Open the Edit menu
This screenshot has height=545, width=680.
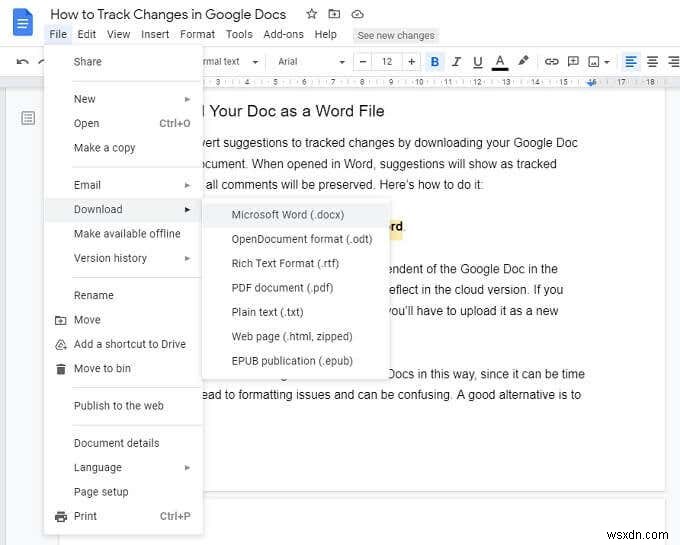pos(87,34)
